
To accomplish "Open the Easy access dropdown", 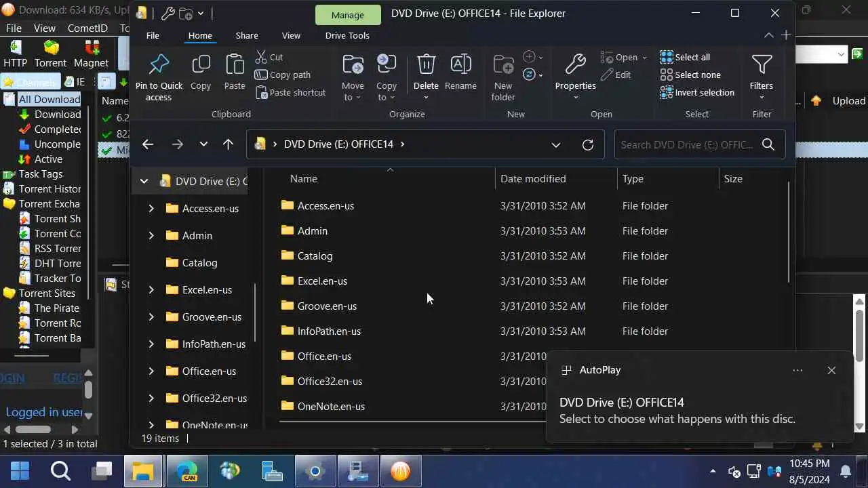I will (x=534, y=75).
